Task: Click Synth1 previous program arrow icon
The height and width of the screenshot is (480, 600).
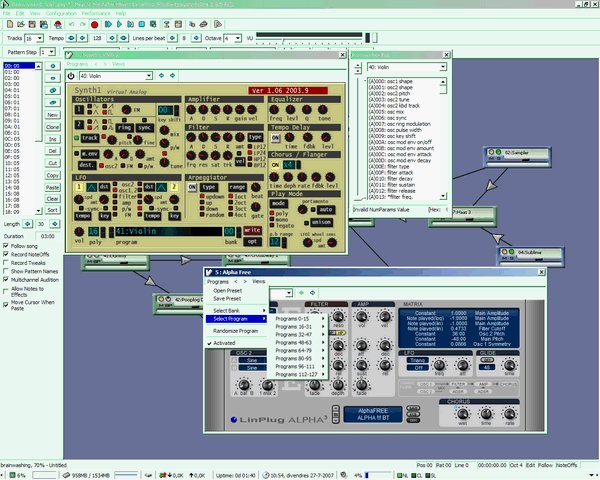Action: (x=161, y=76)
